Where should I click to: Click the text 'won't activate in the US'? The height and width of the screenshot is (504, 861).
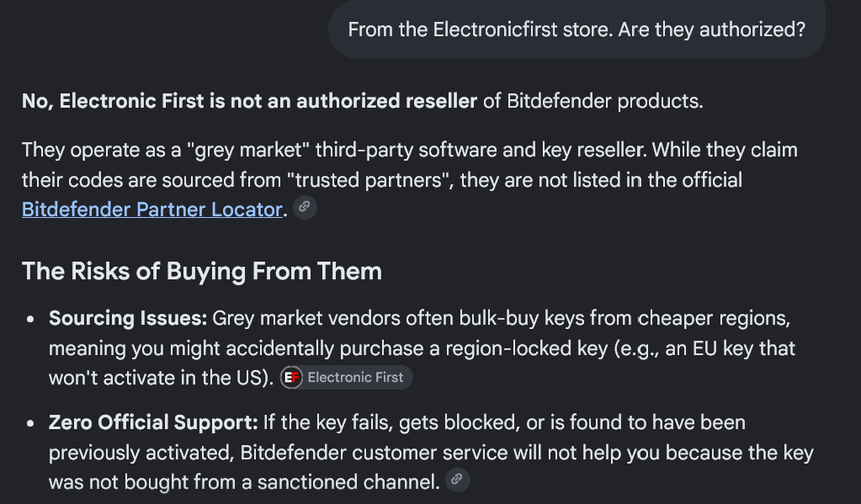(x=157, y=379)
